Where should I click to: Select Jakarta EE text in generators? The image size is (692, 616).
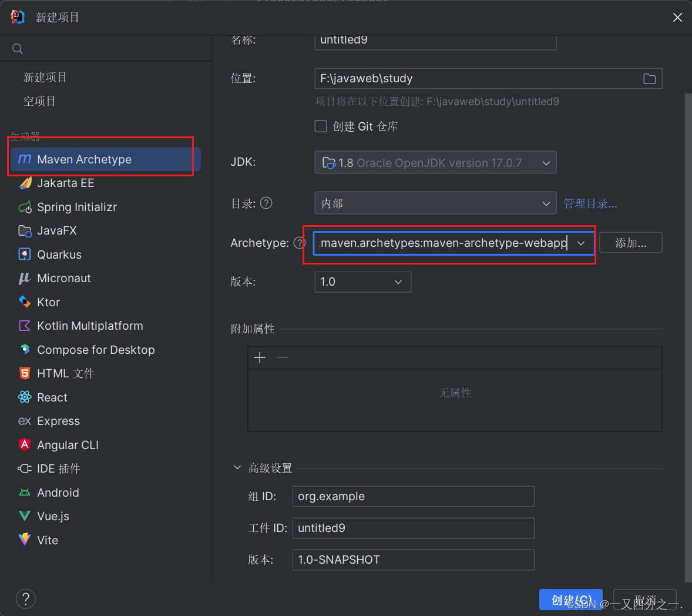point(66,183)
